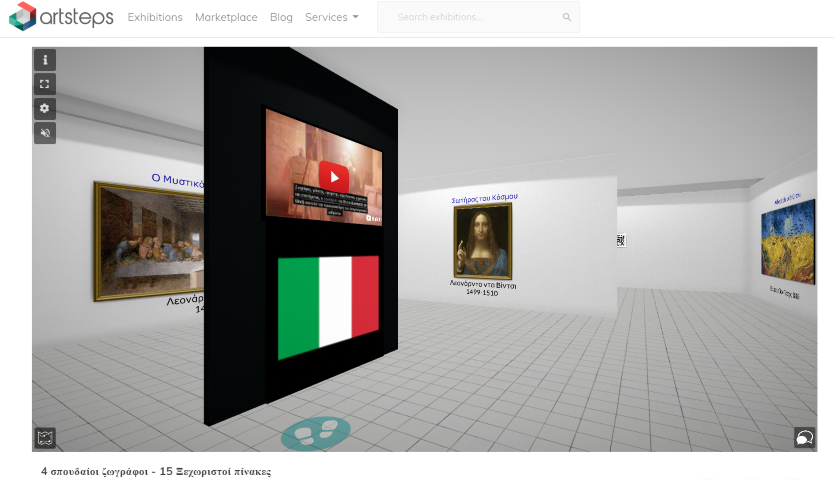Click the Artsteps logo
834x480 pixels.
click(x=61, y=17)
